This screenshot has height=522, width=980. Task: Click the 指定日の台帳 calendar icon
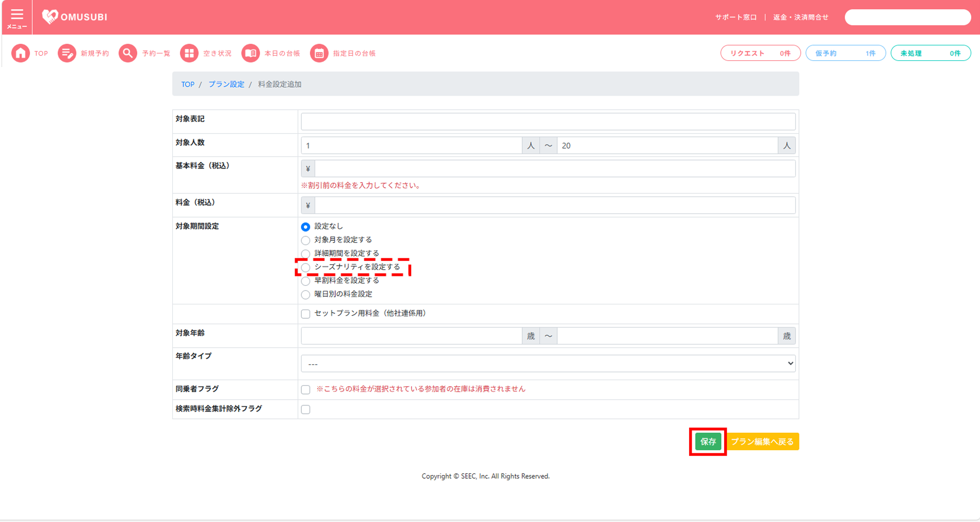click(x=319, y=53)
